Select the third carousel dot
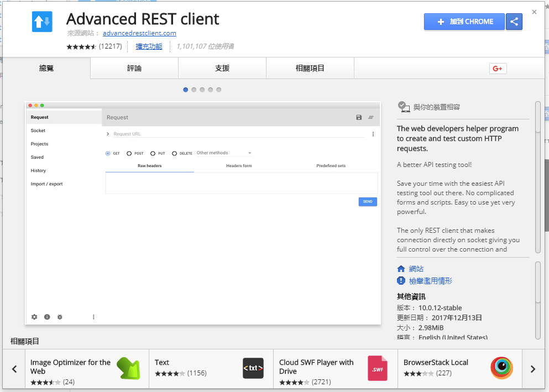Viewport: 549px width, 392px height. coord(202,90)
